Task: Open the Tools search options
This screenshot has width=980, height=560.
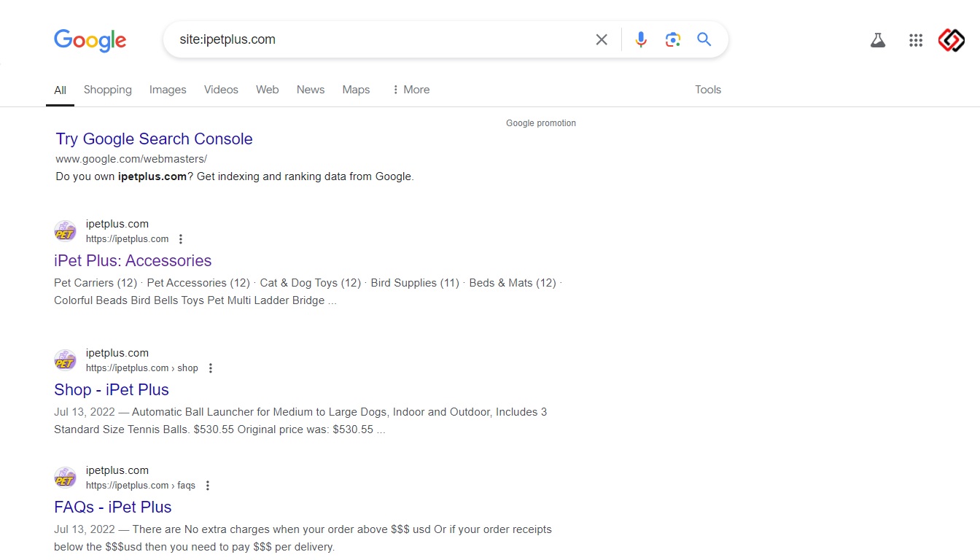Action: 707,90
